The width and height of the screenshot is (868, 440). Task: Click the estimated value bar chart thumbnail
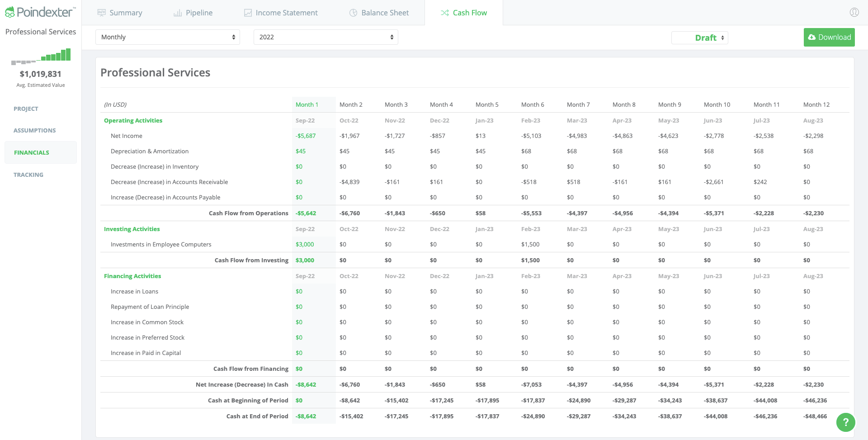(x=41, y=56)
